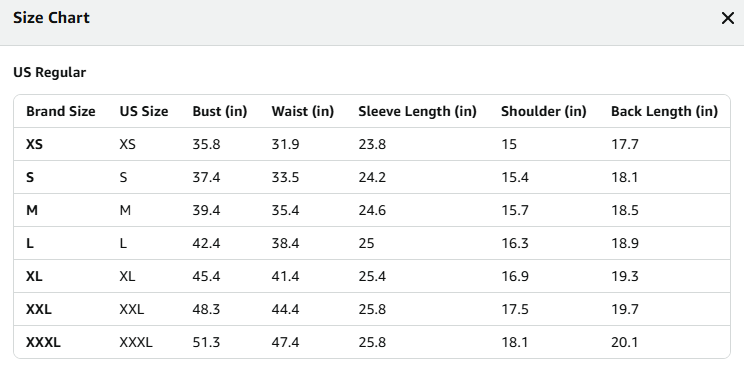This screenshot has height=368, width=744.
Task: Click bust value 42.4 in L row
Action: tap(206, 243)
